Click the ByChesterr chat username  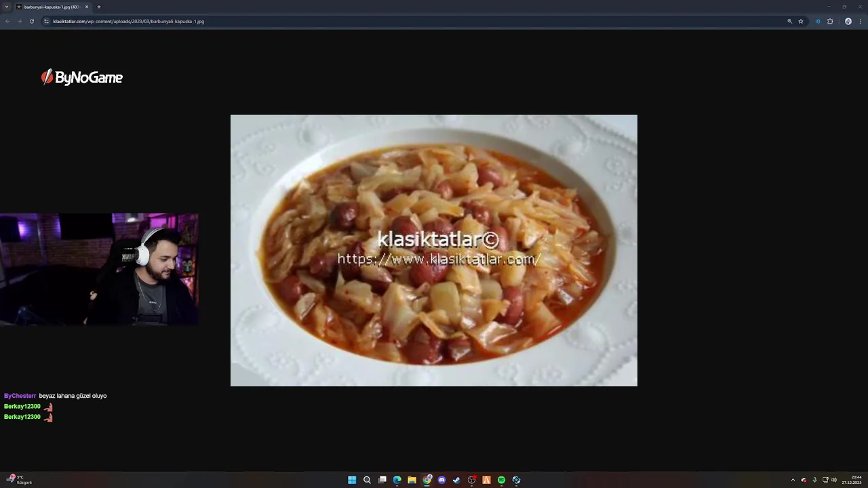[20, 396]
